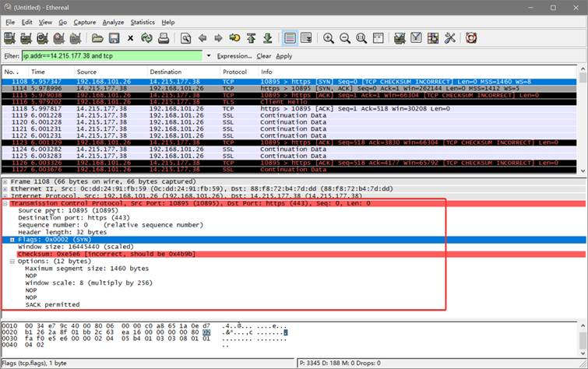Viewport: 588px width, 369px height.
Task: Open the Statistics menu
Action: point(143,22)
